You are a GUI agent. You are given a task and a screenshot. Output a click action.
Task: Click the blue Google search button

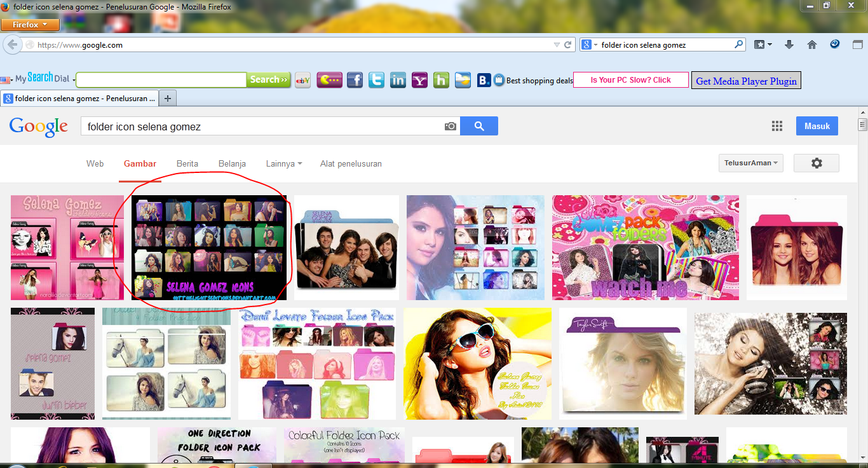pos(479,126)
